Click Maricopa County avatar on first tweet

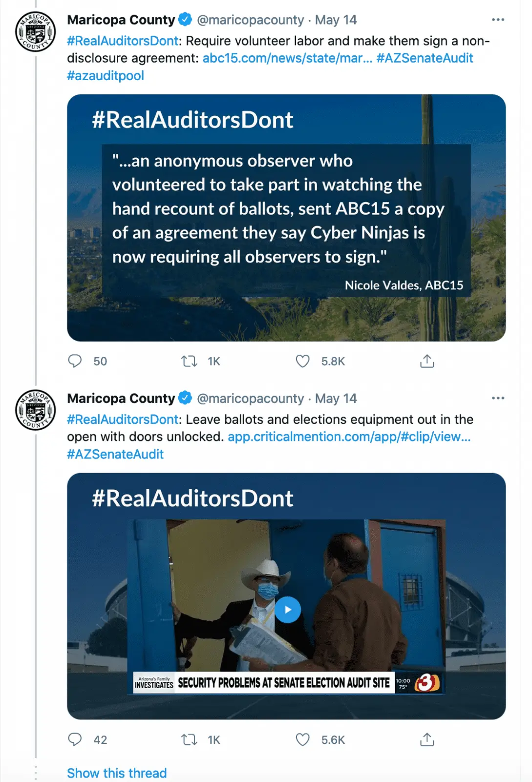pos(36,32)
